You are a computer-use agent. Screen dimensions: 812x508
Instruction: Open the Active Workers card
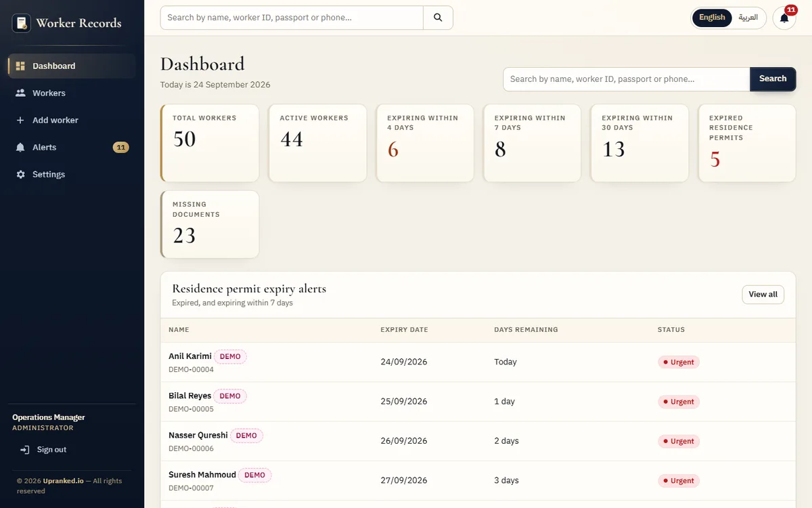[x=317, y=143]
